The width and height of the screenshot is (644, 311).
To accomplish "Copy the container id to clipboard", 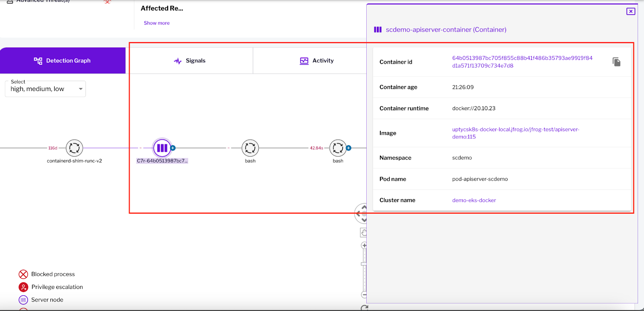I will pos(616,62).
